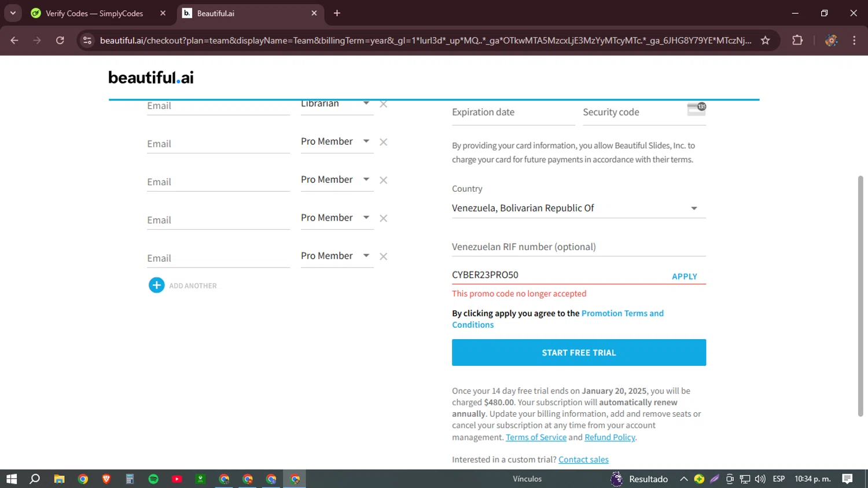
Task: Open a new browser tab
Action: [337, 13]
